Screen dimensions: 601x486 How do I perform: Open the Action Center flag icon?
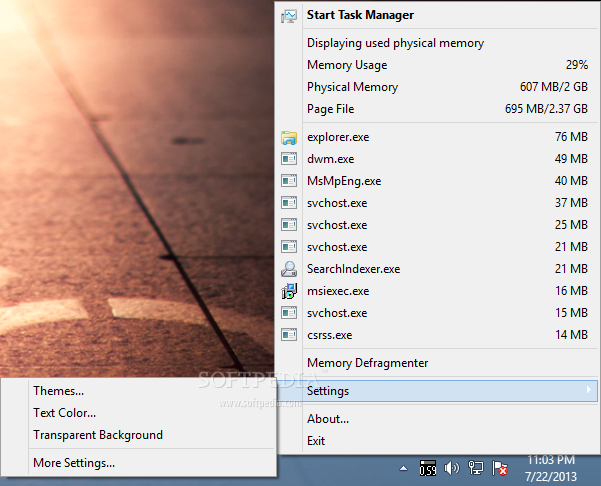coord(499,468)
